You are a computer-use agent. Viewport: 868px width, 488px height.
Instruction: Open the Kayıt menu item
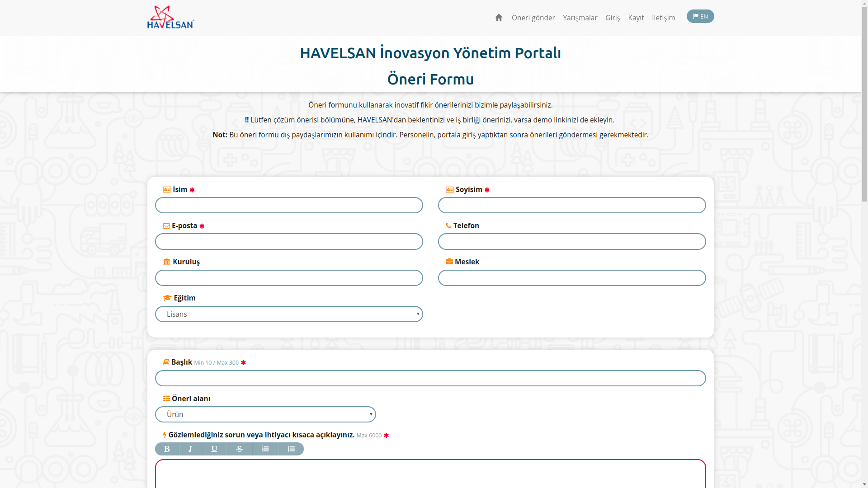pyautogui.click(x=636, y=18)
